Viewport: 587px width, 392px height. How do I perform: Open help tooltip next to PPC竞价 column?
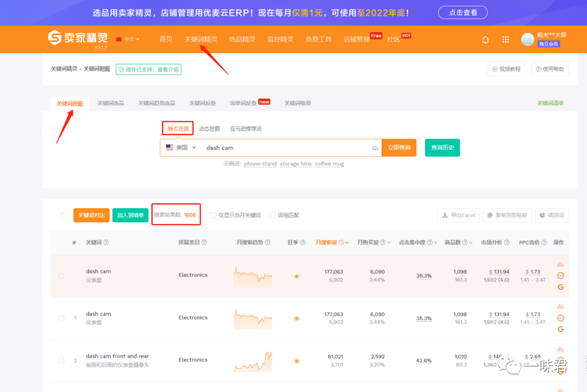point(544,242)
